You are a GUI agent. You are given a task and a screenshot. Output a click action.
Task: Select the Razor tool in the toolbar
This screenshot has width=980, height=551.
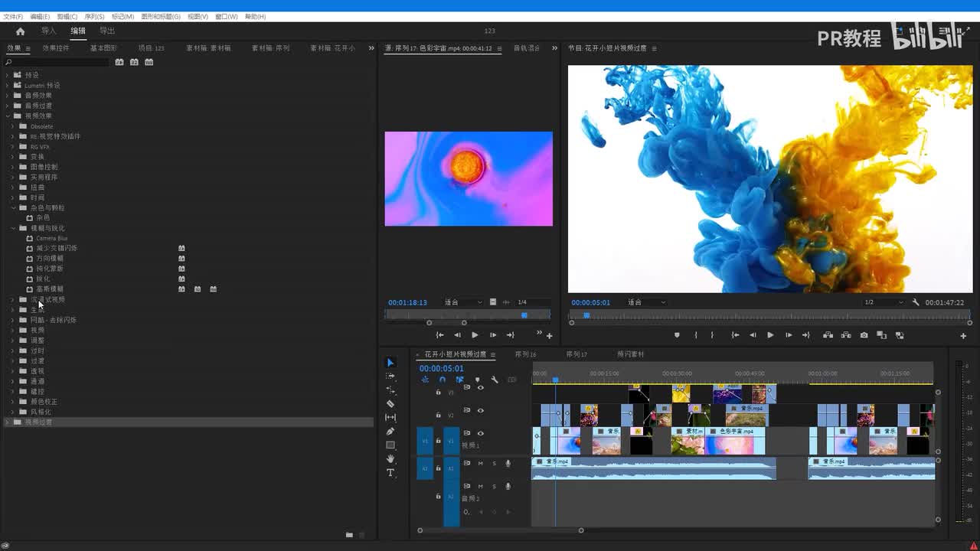coord(390,403)
